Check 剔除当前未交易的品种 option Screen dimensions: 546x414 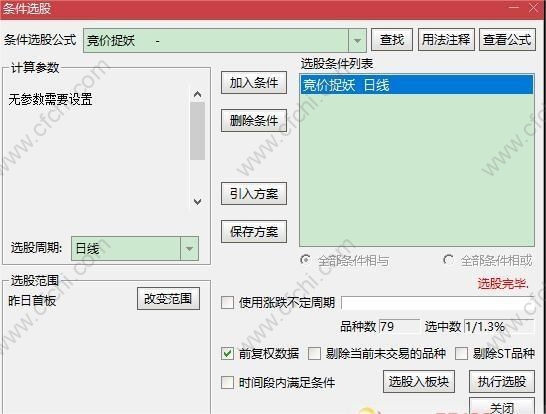(314, 353)
